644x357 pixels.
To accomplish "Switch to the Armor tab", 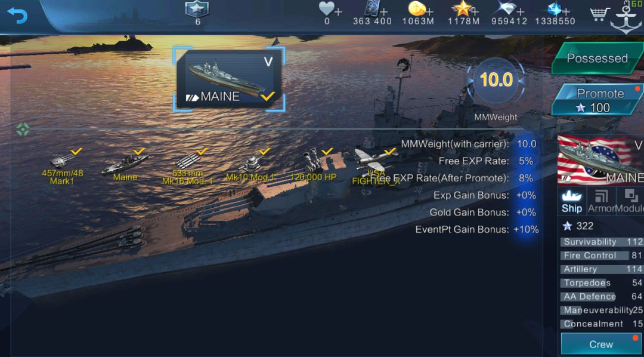I will (x=600, y=201).
